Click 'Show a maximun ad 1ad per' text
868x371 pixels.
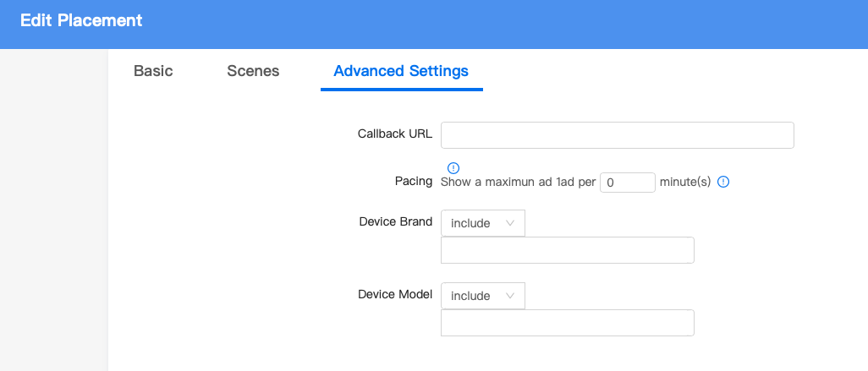(x=518, y=182)
